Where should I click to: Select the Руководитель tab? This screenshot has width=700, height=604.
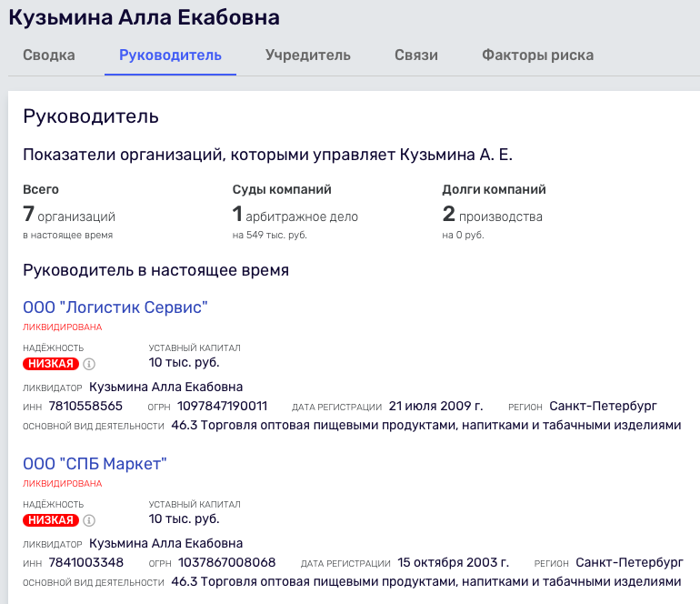tap(170, 55)
